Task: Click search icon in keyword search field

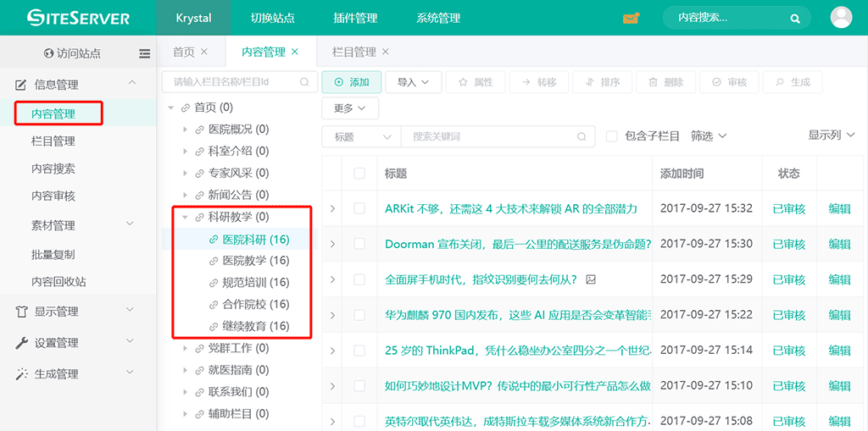Action: 581,136
